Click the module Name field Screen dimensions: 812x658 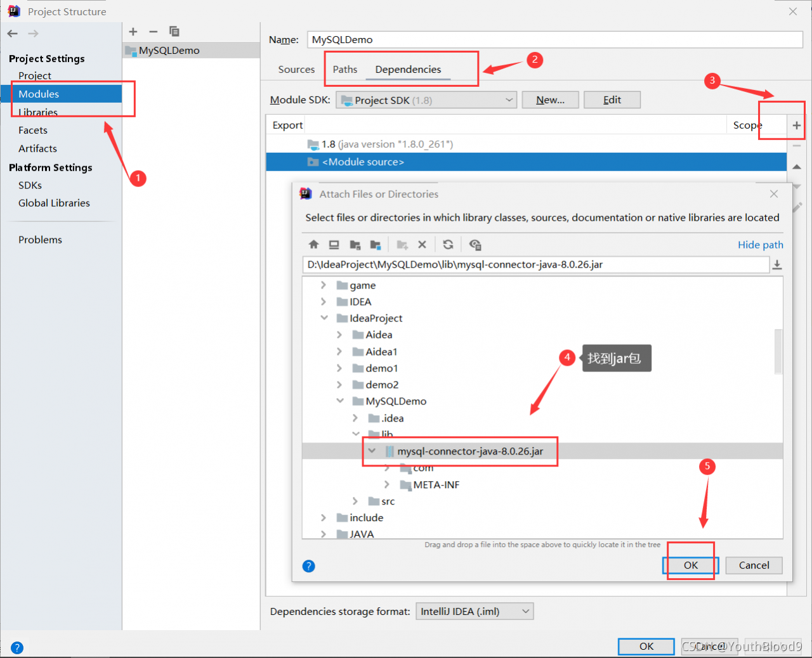555,39
